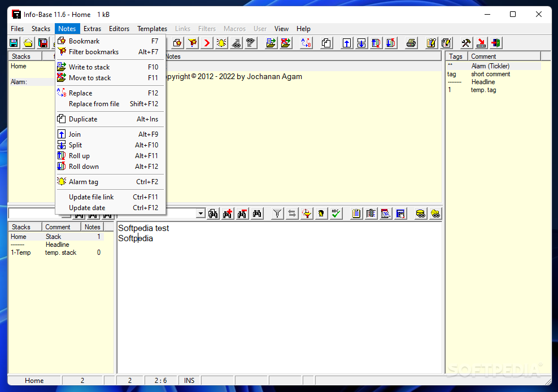Click the INS status bar indicator

189,381
